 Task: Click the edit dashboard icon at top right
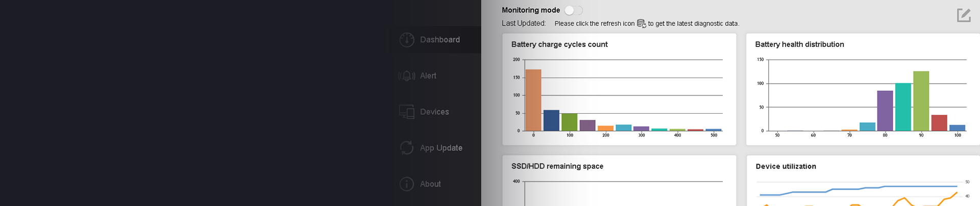click(x=964, y=15)
